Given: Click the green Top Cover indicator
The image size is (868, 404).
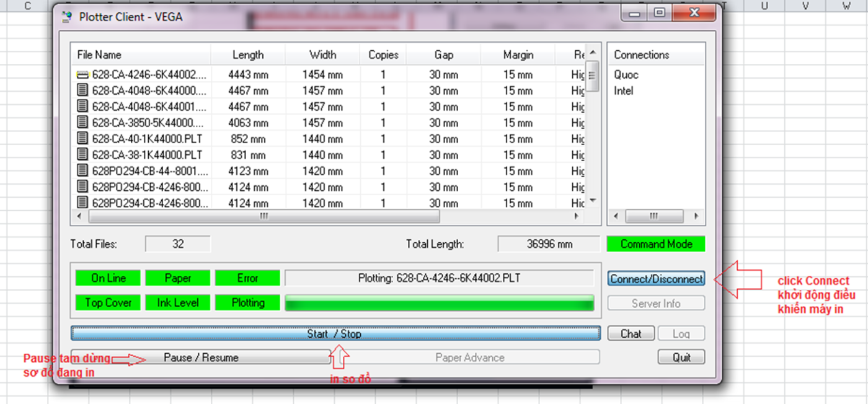Looking at the screenshot, I should [x=108, y=303].
